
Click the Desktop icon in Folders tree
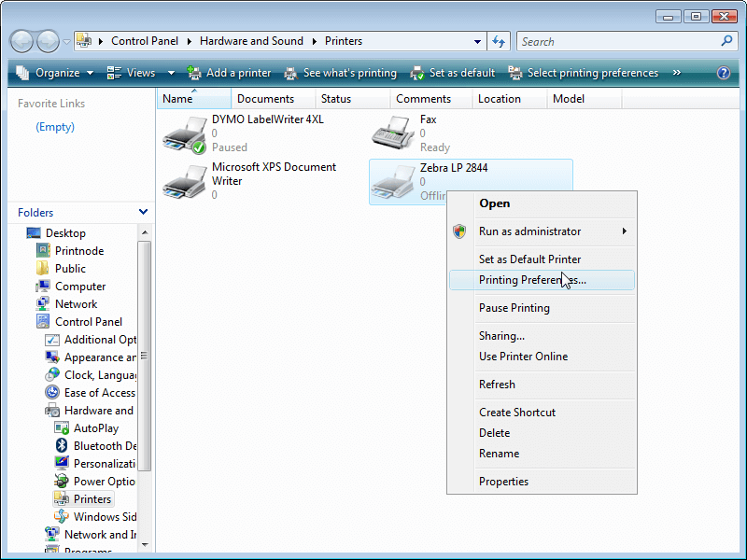pos(34,232)
